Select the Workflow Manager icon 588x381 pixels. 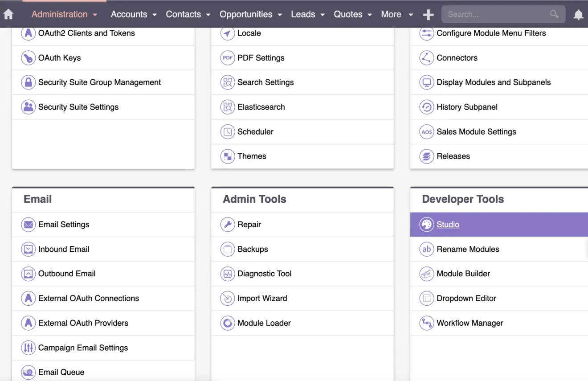tap(426, 323)
